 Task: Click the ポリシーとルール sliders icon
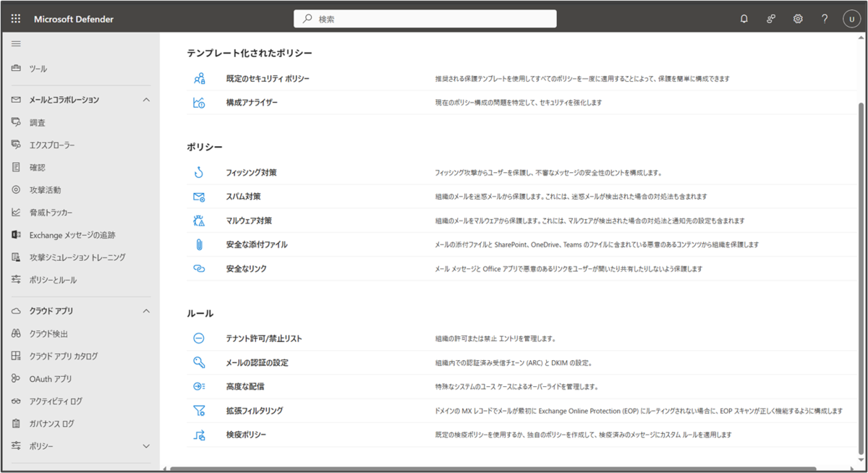(x=16, y=280)
